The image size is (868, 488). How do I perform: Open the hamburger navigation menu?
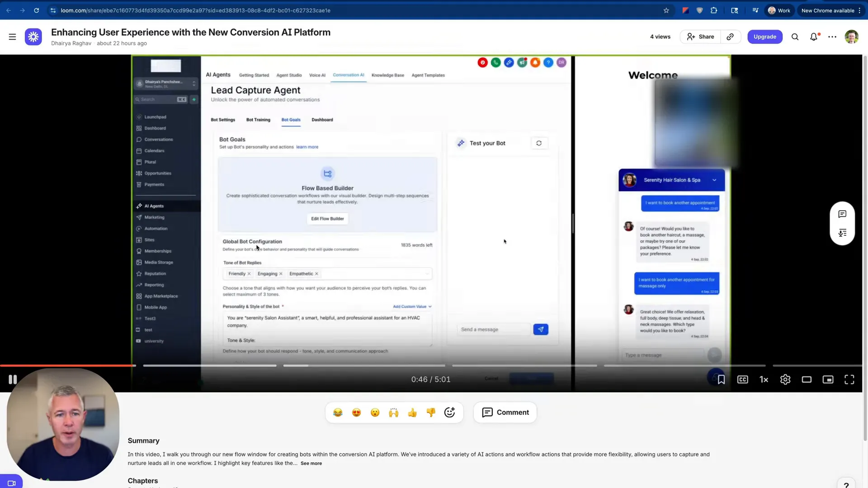point(12,37)
